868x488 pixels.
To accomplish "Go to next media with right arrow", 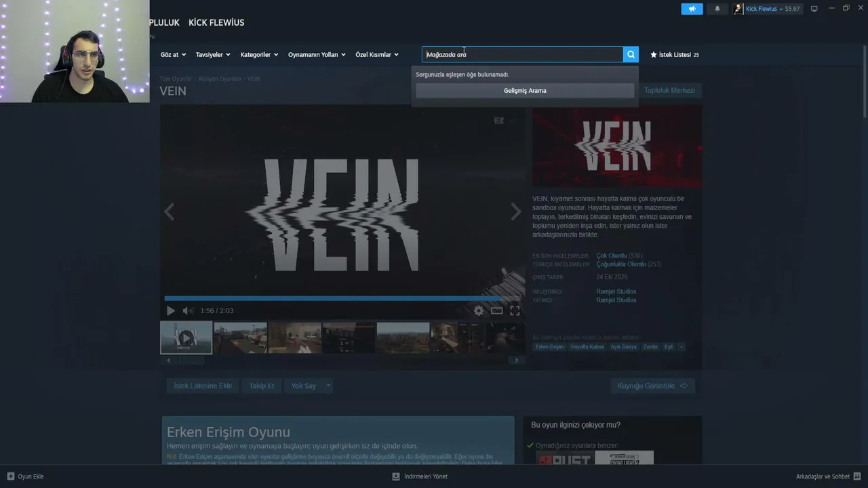I will click(x=516, y=212).
